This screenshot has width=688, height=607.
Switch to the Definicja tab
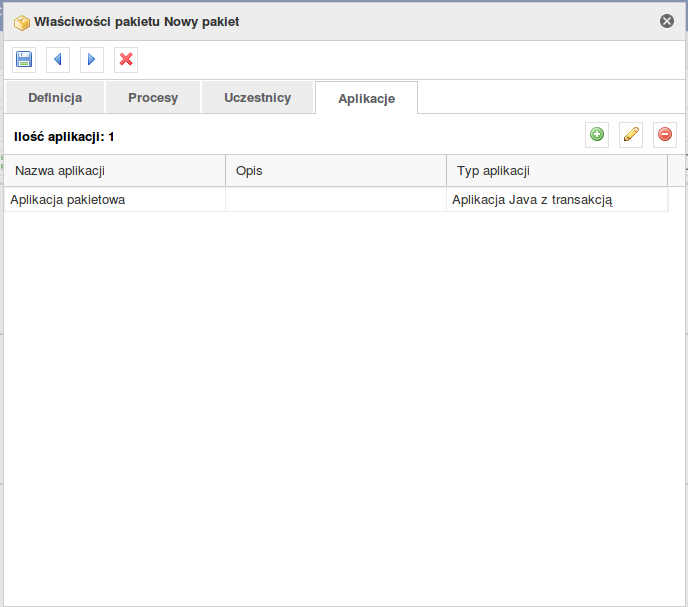pyautogui.click(x=55, y=97)
